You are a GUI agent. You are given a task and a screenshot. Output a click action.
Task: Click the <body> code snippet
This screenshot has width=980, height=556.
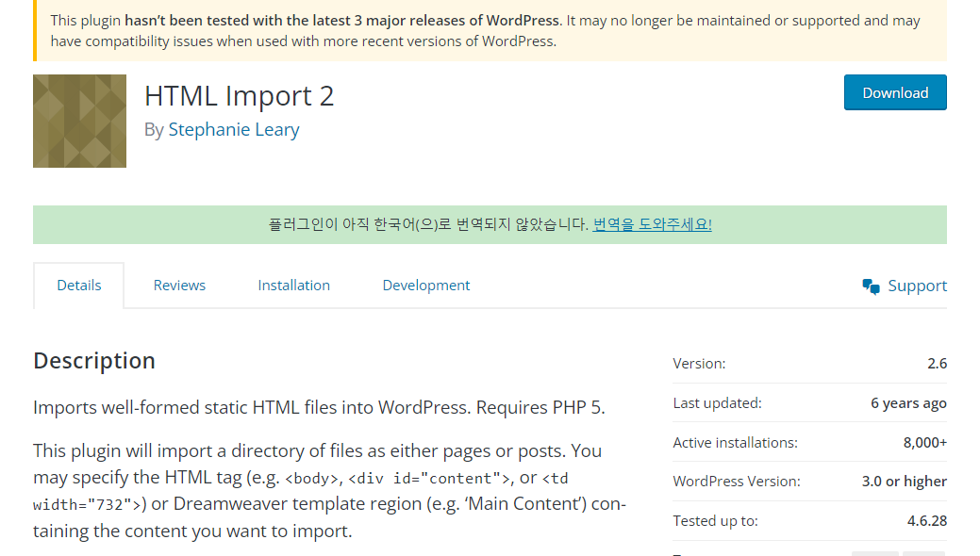point(312,479)
